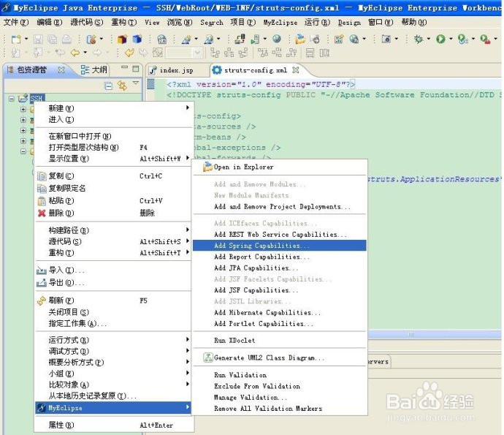Open the MyEclipse menu bar item
The height and width of the screenshot is (435, 504).
click(280, 23)
